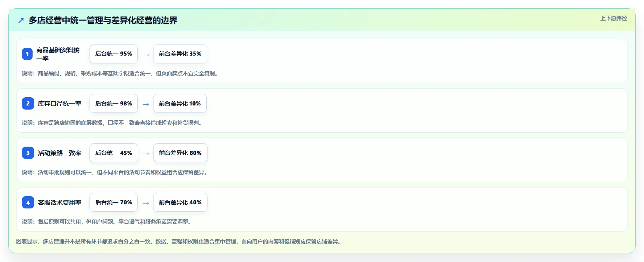
Task: Click the chart title 多店经营中统一管理与差异化经营的边界
Action: pos(103,20)
